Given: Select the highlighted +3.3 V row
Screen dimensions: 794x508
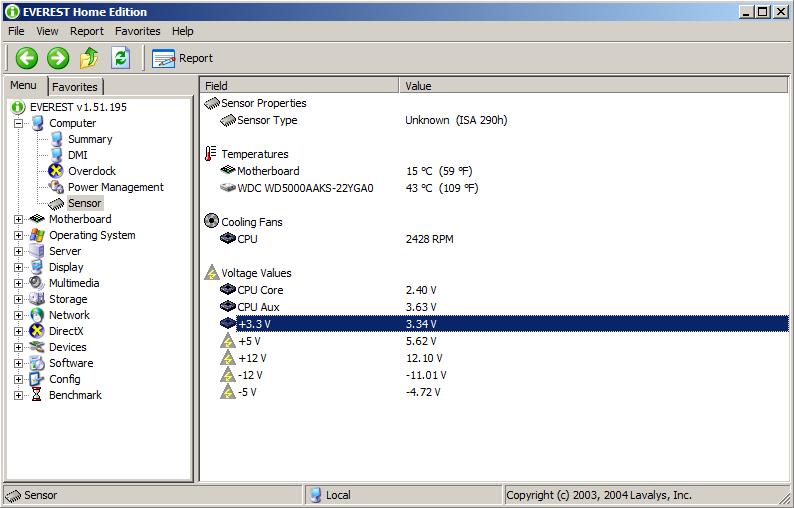Looking at the screenshot, I should coord(504,324).
